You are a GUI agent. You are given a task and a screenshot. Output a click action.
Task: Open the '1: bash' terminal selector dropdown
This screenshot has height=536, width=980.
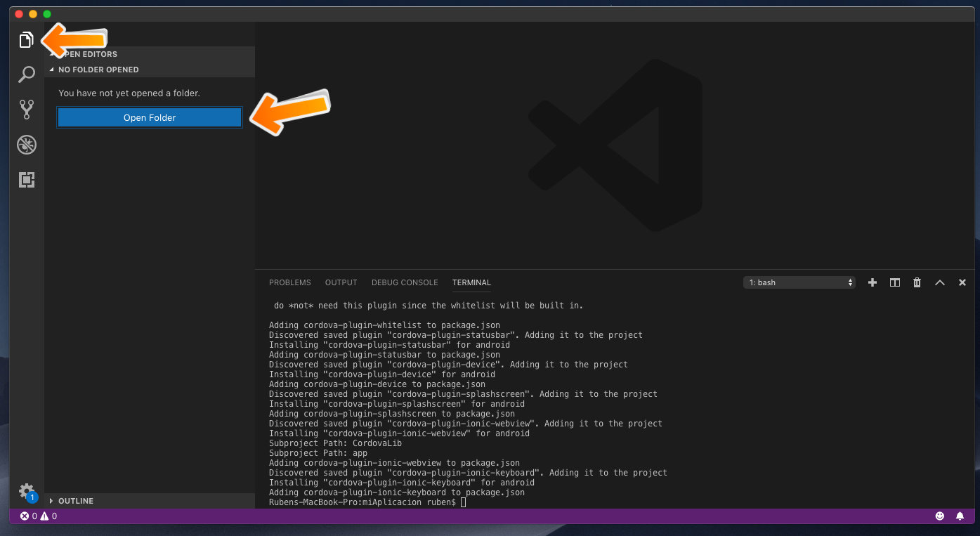click(799, 282)
